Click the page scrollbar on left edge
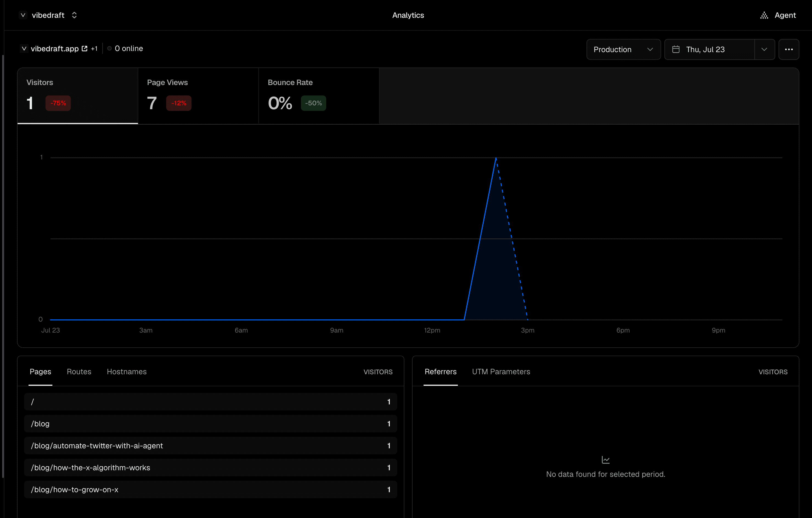The height and width of the screenshot is (518, 812). [3, 266]
